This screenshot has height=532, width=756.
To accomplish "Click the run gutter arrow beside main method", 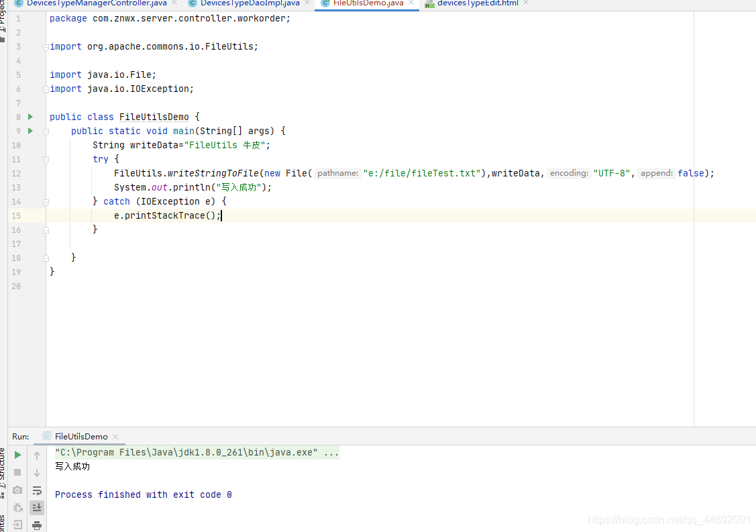I will (x=30, y=131).
